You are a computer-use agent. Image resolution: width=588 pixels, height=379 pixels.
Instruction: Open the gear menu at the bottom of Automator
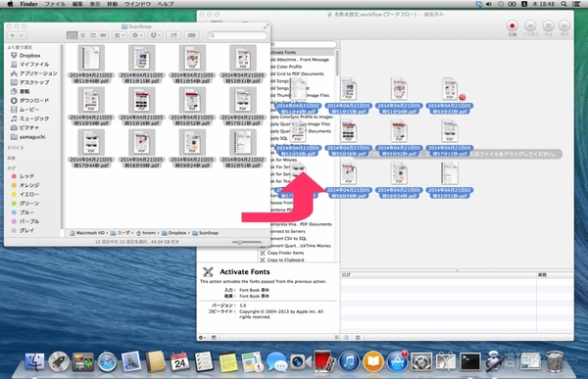coord(202,338)
